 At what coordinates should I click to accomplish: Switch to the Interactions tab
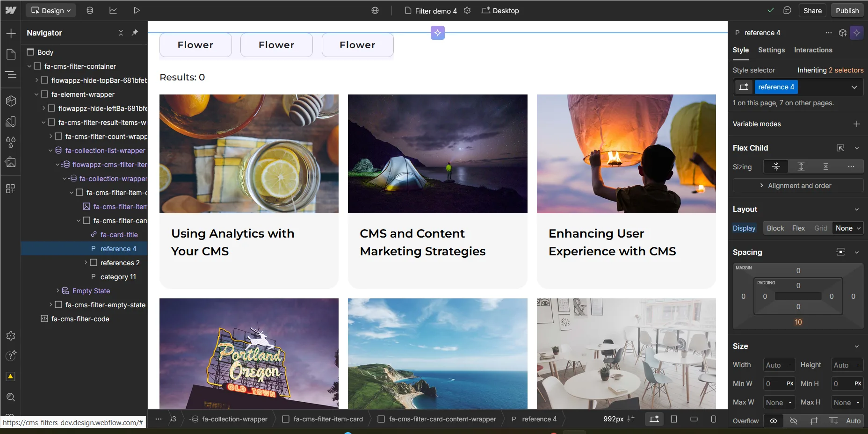pyautogui.click(x=813, y=50)
